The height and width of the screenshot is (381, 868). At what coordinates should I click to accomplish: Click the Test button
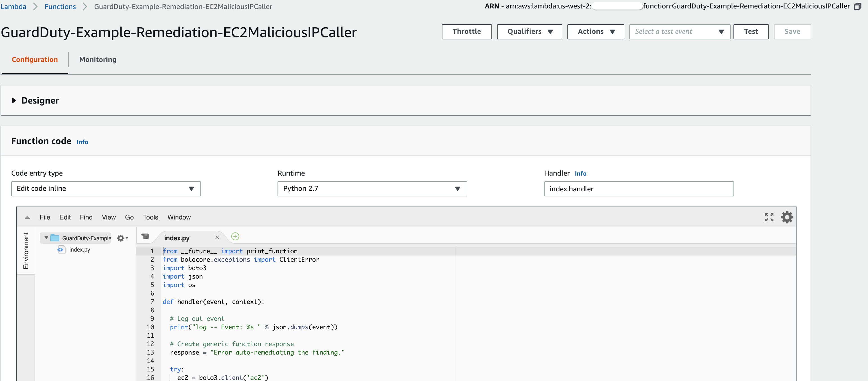click(x=751, y=32)
